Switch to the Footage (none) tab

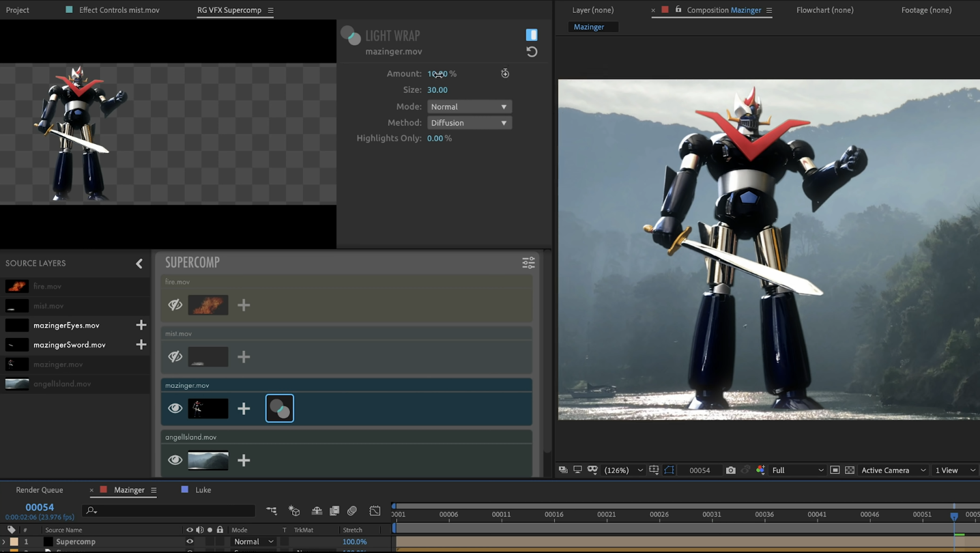[x=926, y=10]
